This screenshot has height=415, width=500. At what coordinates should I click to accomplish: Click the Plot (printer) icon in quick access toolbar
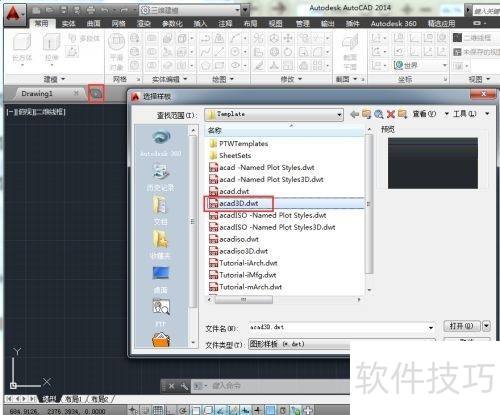[91, 10]
